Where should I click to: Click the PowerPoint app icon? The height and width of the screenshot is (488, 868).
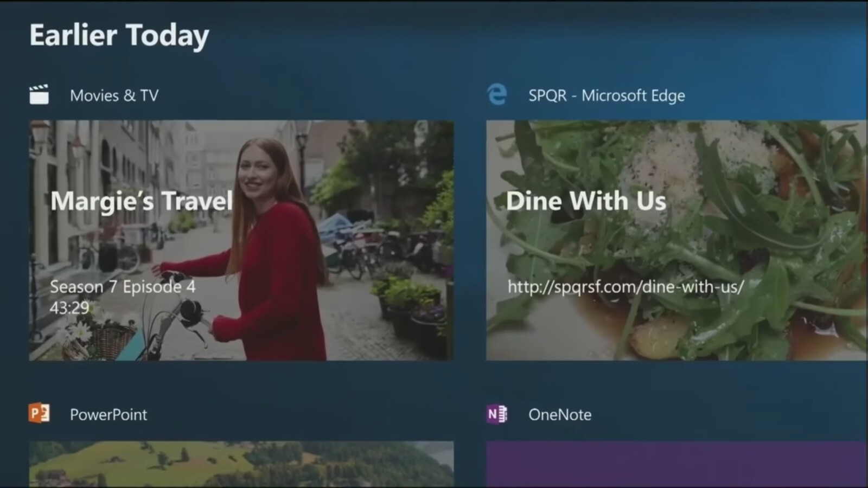pyautogui.click(x=39, y=413)
